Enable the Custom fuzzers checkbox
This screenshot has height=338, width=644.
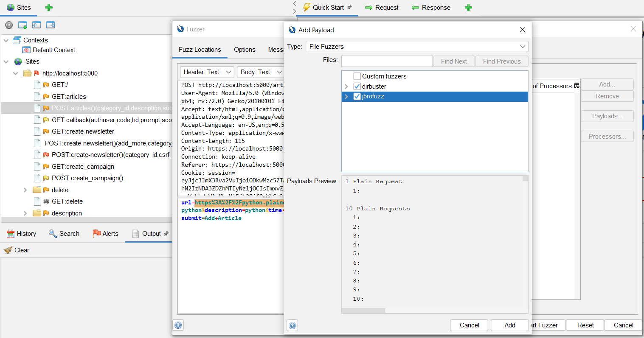pyautogui.click(x=357, y=76)
